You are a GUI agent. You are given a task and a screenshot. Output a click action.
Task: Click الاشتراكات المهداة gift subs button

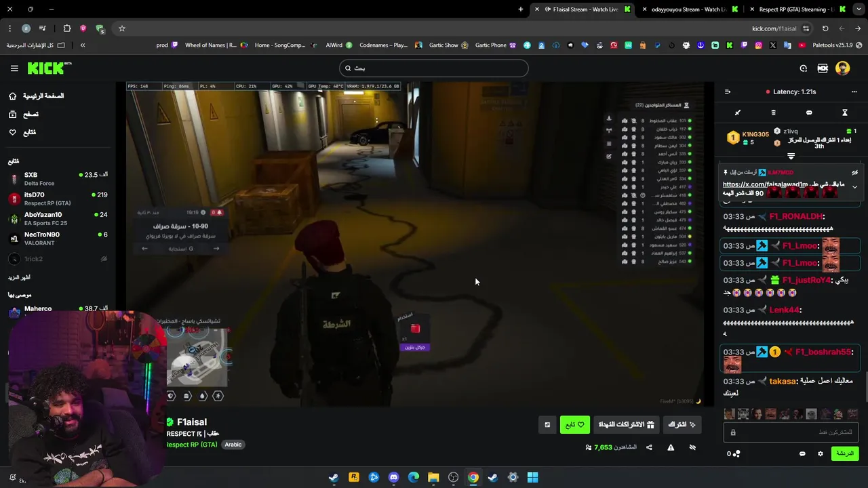coord(625,424)
